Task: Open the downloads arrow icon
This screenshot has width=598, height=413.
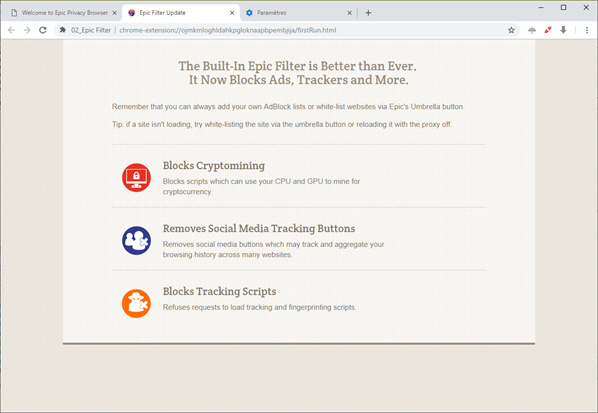Action: pos(563,30)
